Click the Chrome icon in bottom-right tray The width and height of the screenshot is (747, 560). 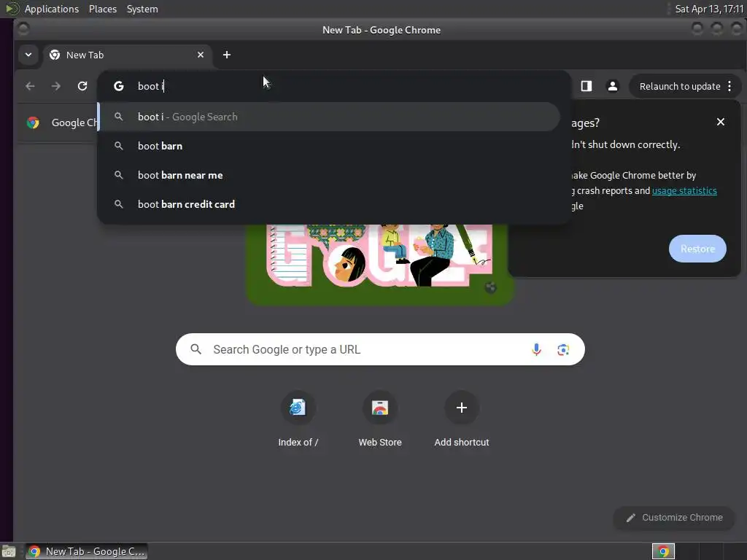coord(663,551)
